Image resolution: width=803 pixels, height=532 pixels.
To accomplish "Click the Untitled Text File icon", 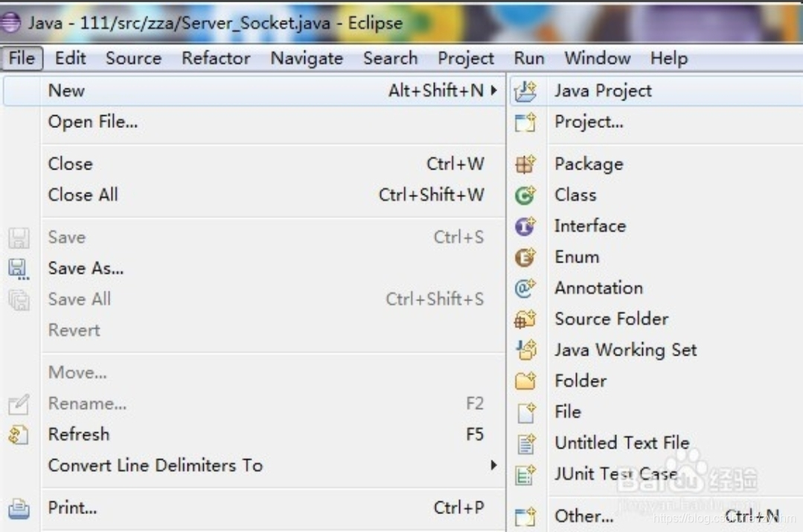I will 526,443.
